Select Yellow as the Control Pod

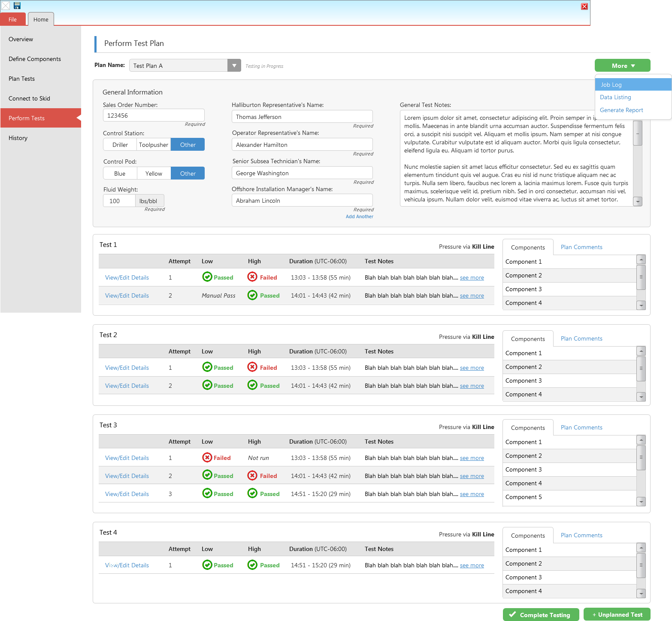[154, 174]
